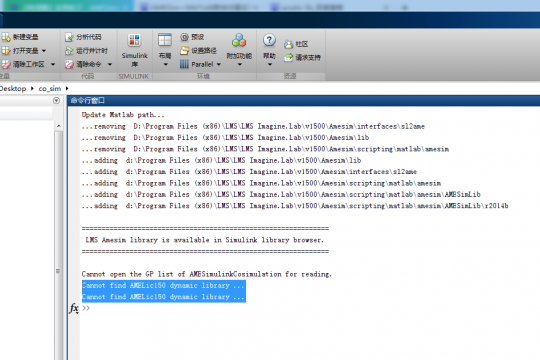Screen dimensions: 540x360
Task: Open the Simulink library icon
Action: click(x=134, y=40)
